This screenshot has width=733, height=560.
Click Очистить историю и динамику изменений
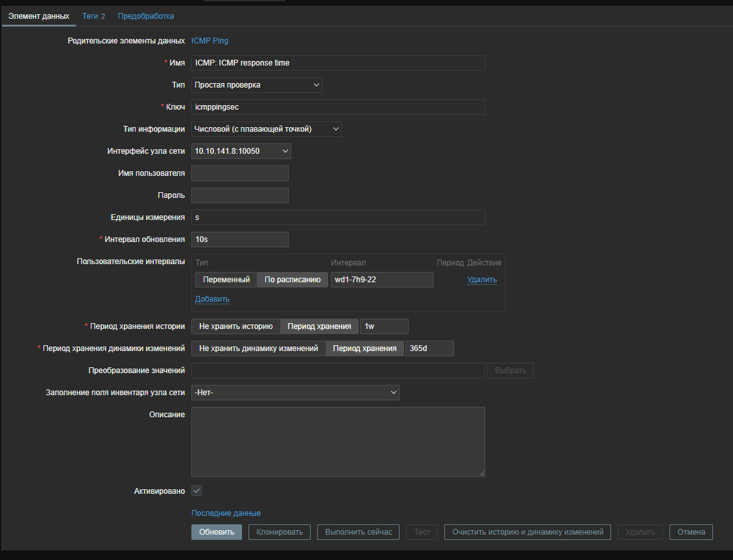point(527,532)
